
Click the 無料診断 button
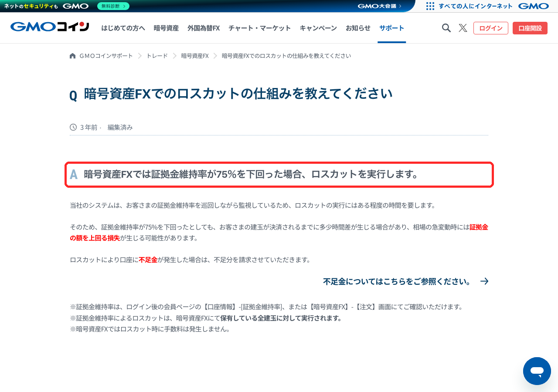click(x=113, y=6)
